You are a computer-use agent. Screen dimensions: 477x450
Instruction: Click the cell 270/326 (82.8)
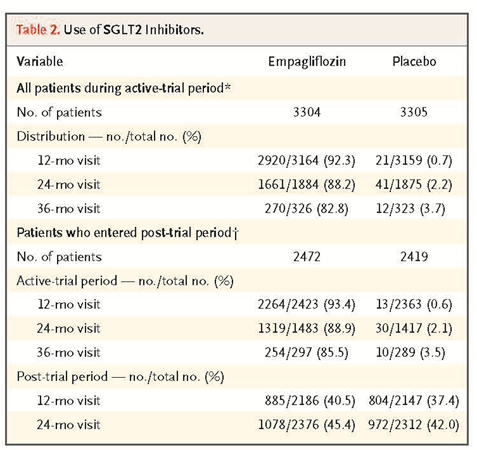(x=306, y=209)
